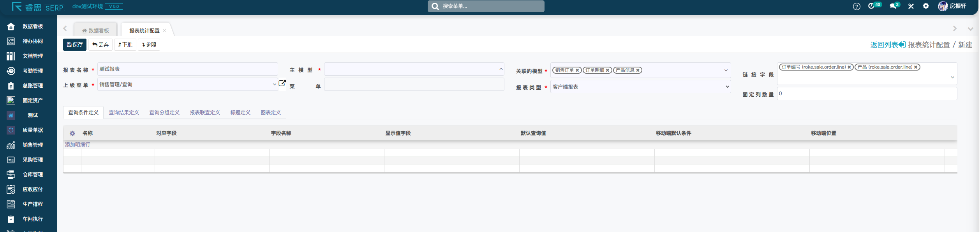Viewport: 980px width, 232px height.
Task: Switch to 图表定义 tab
Action: pos(271,112)
